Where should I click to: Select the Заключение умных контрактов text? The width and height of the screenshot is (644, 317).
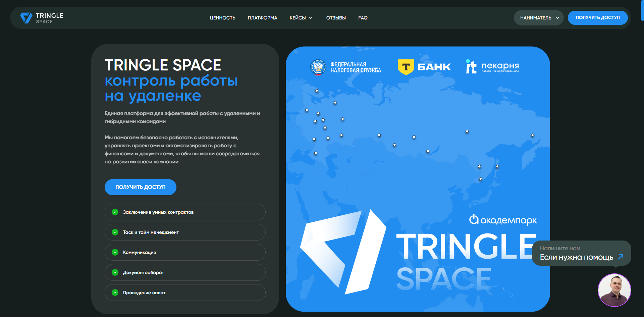(158, 212)
